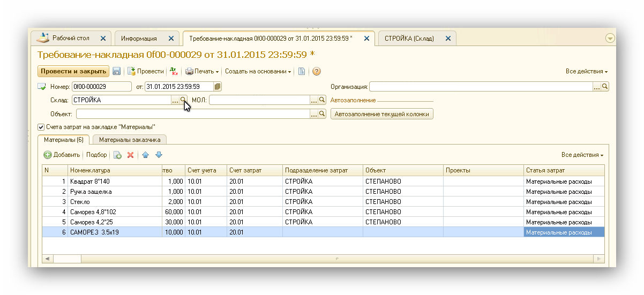
Task: Click the Статья затрат column header
Action: click(565, 170)
